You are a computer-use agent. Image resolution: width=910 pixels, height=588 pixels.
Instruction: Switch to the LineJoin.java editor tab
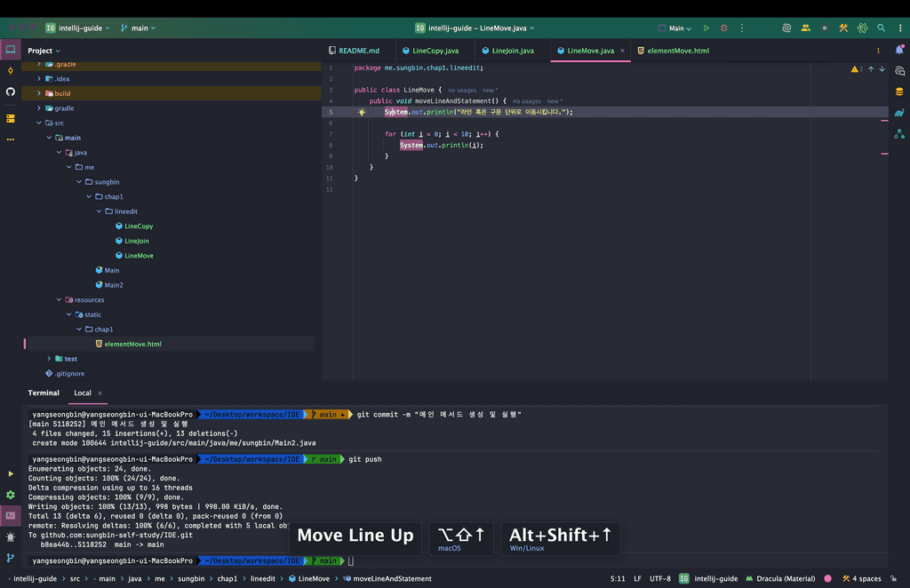pyautogui.click(x=513, y=51)
